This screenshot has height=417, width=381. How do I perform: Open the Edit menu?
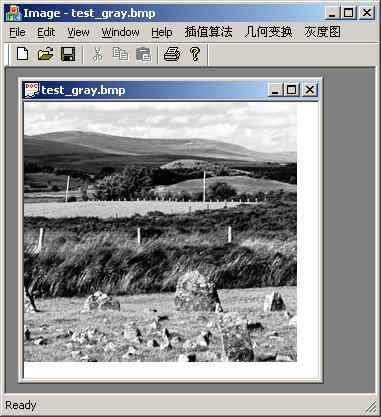tap(46, 32)
